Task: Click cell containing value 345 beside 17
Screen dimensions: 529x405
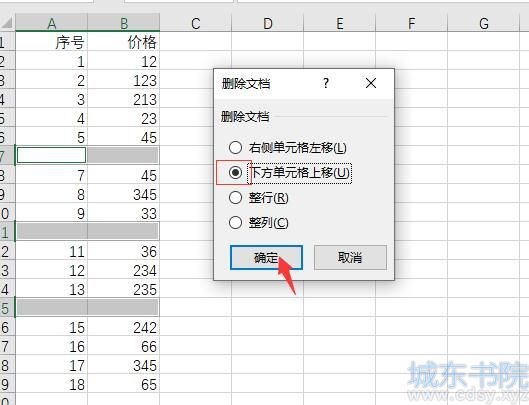Action: (123, 366)
